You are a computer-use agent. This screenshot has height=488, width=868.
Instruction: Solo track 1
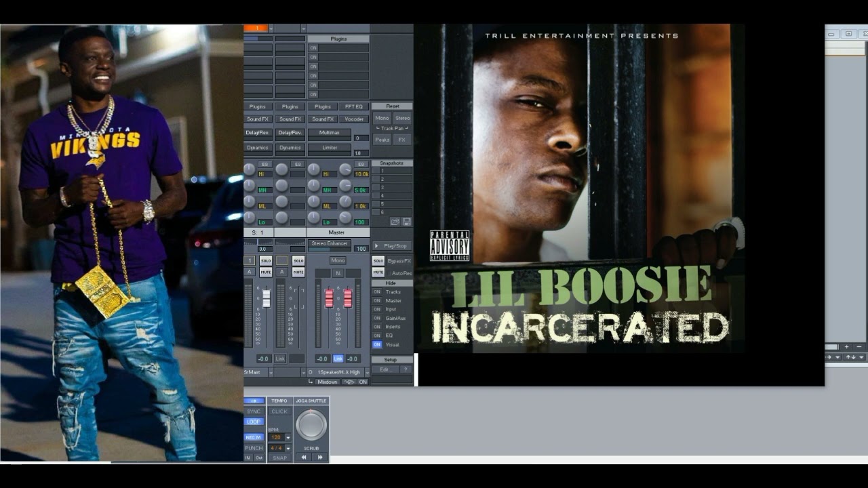point(266,260)
